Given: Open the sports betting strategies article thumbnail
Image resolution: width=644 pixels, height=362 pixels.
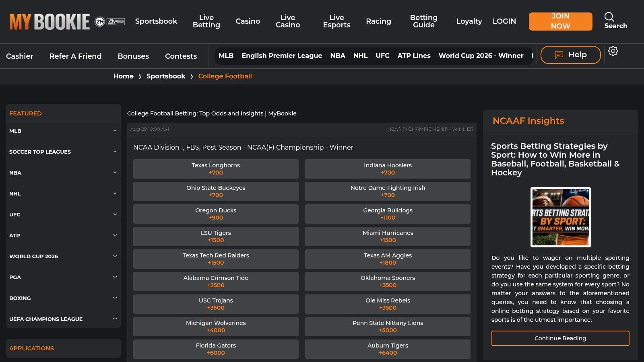Looking at the screenshot, I should [561, 217].
